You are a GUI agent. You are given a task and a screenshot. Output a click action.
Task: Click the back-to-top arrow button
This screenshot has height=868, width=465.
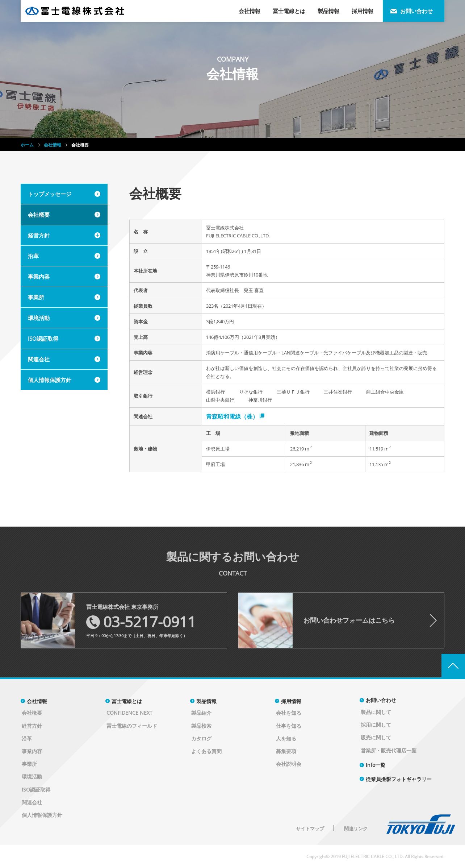tap(453, 666)
